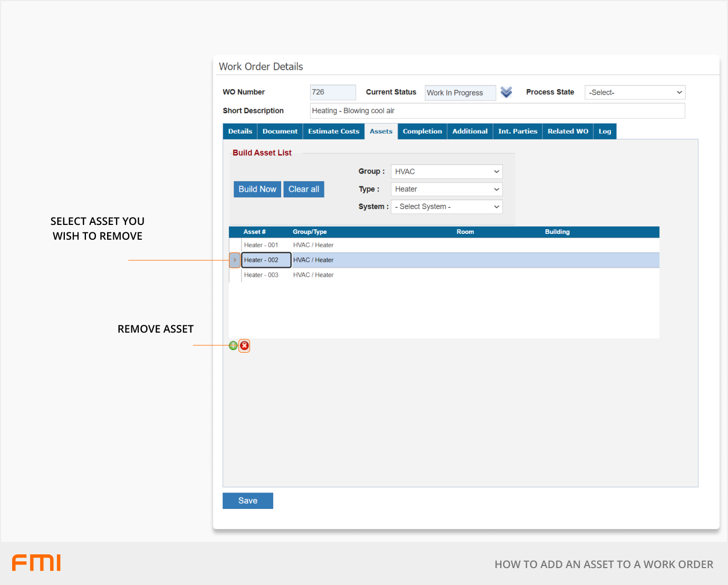Click the double chevron status icon

(x=506, y=92)
